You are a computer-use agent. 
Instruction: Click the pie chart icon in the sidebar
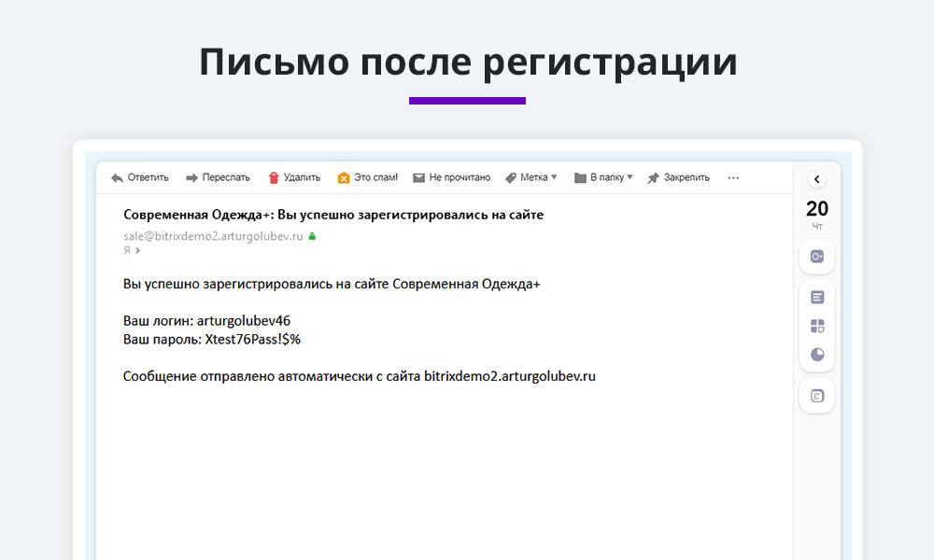coord(817,355)
